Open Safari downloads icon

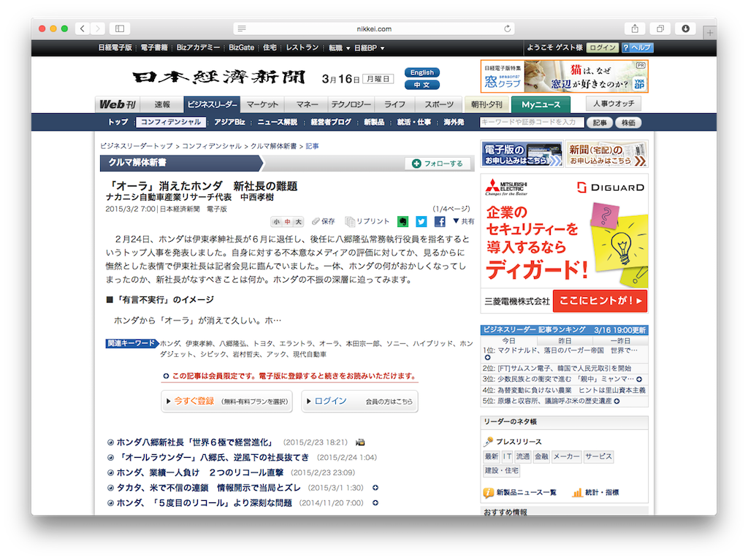pyautogui.click(x=685, y=28)
